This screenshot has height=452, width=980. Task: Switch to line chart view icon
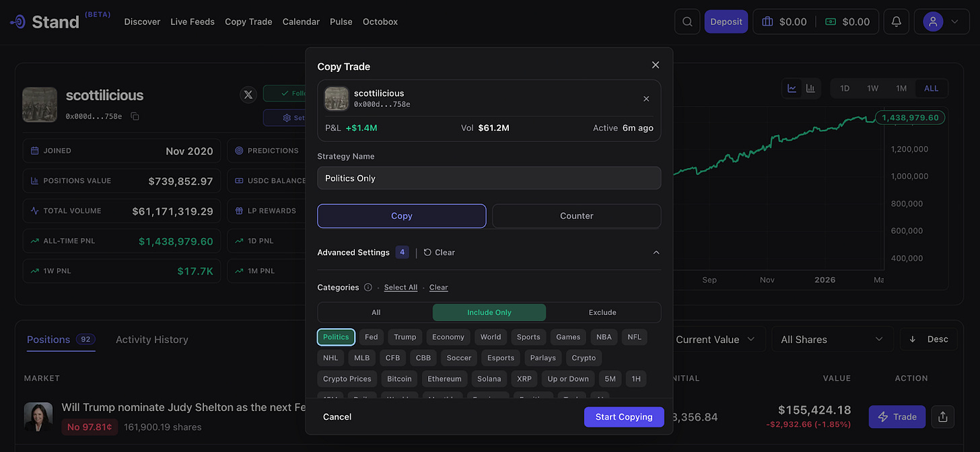click(x=792, y=88)
